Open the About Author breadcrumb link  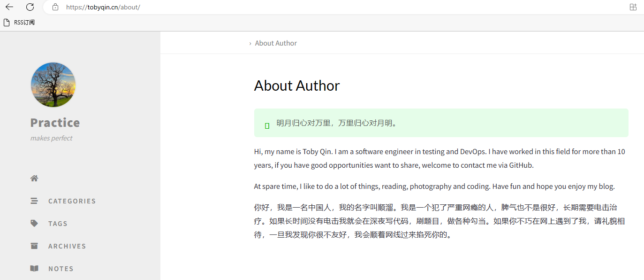(x=276, y=43)
